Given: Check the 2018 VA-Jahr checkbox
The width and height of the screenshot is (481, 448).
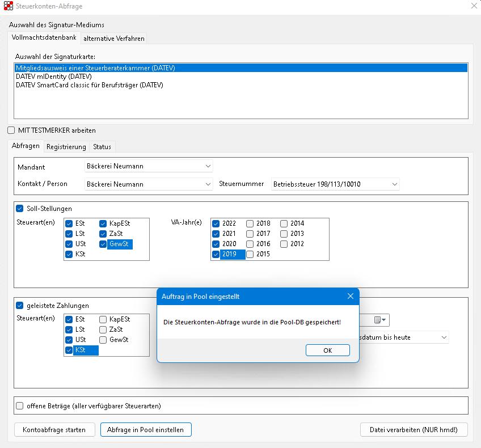Looking at the screenshot, I should (x=250, y=223).
